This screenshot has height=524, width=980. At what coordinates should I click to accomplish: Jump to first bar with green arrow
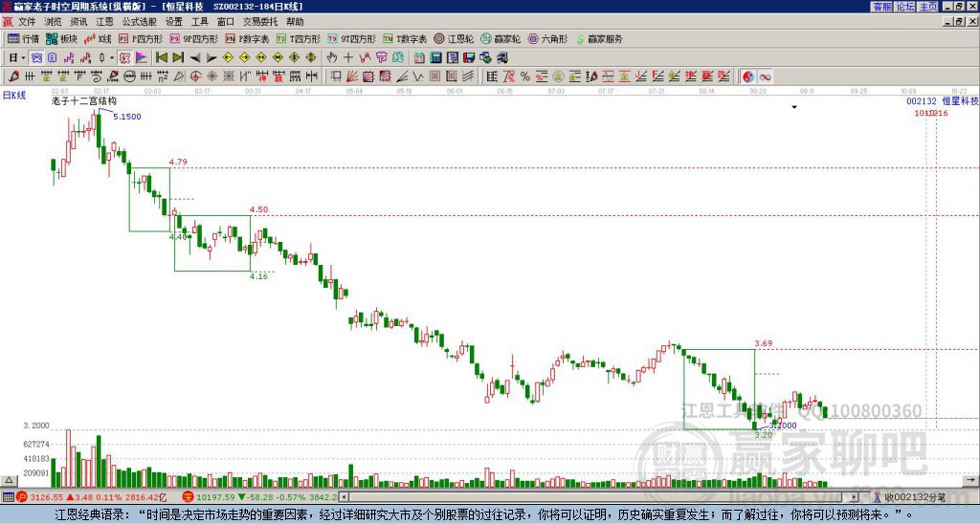click(x=161, y=58)
